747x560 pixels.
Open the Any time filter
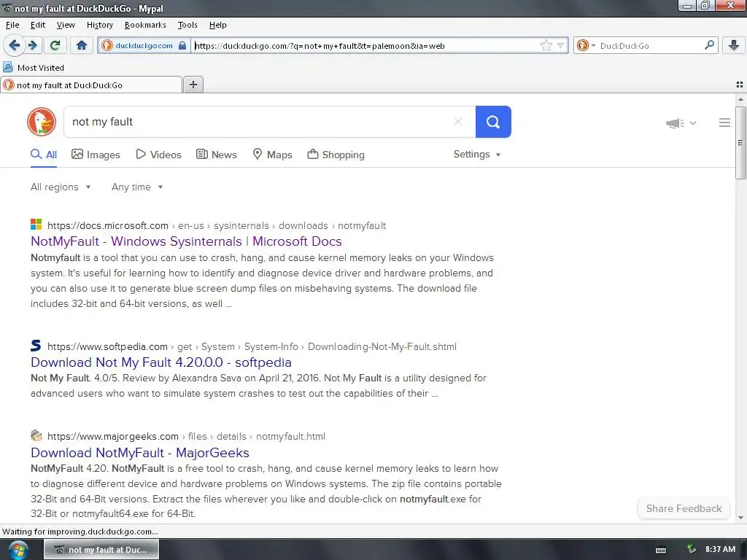(137, 187)
